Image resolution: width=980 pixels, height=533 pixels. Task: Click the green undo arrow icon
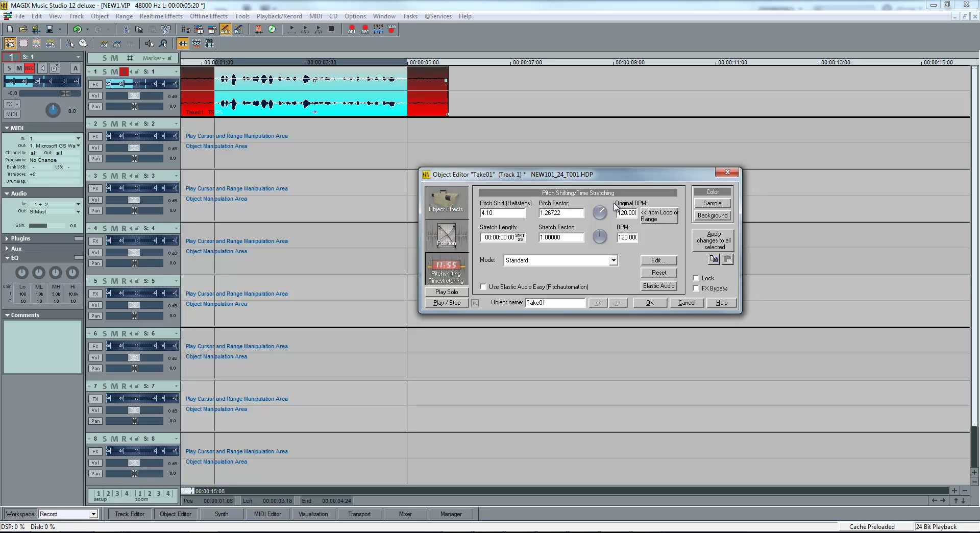[x=77, y=30]
